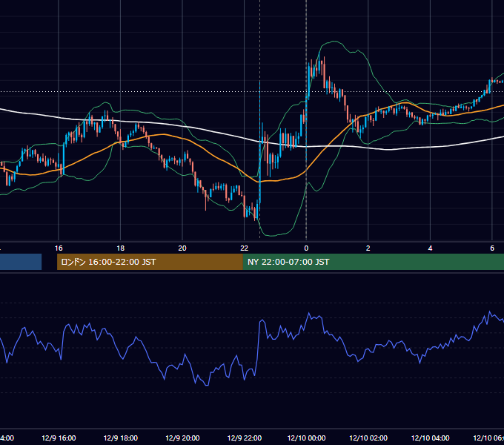Click the blue session bar left of ロンドン

point(21,262)
